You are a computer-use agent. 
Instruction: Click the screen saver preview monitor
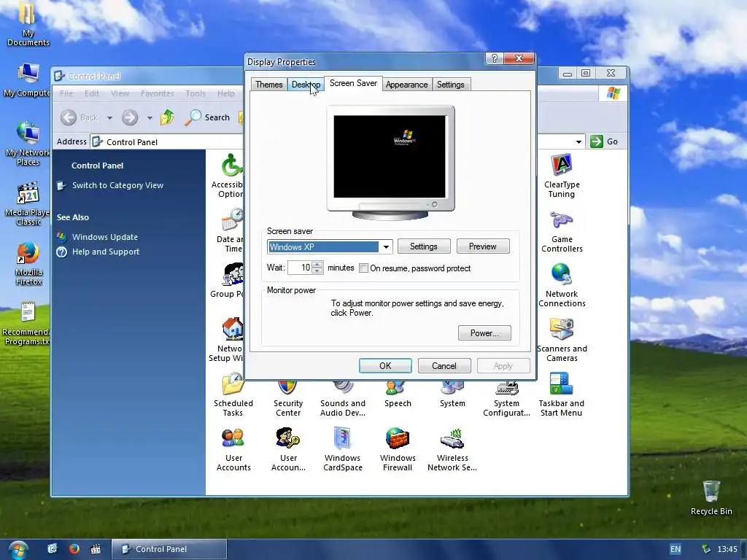click(x=390, y=162)
